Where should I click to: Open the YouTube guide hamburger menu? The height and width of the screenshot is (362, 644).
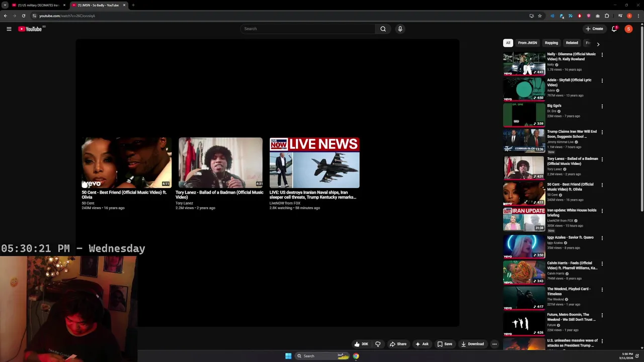click(x=9, y=29)
